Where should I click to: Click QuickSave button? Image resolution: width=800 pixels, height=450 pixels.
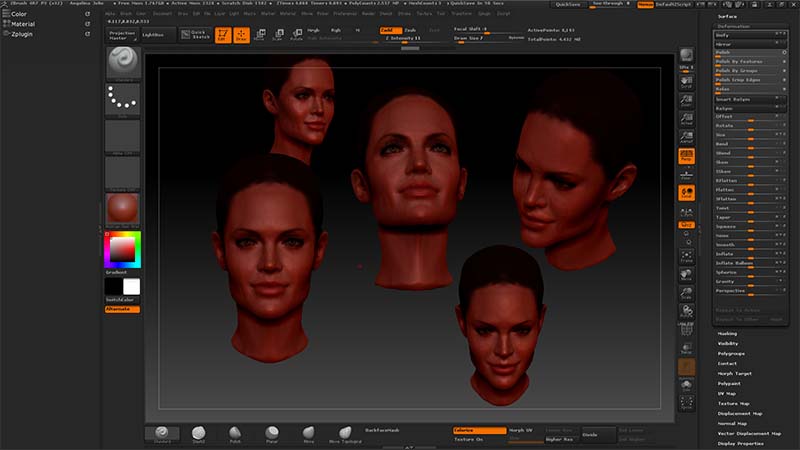pos(568,4)
